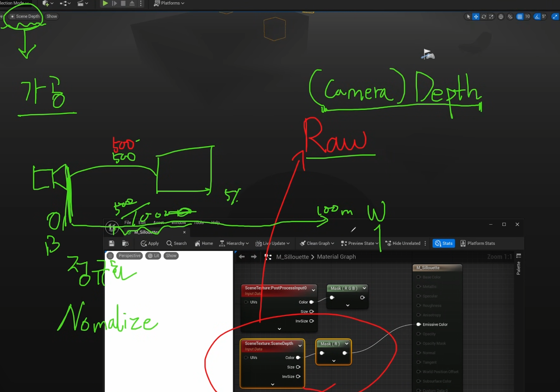560x392 pixels.
Task: Navigate forward in material graph
Action: pyautogui.click(x=254, y=257)
